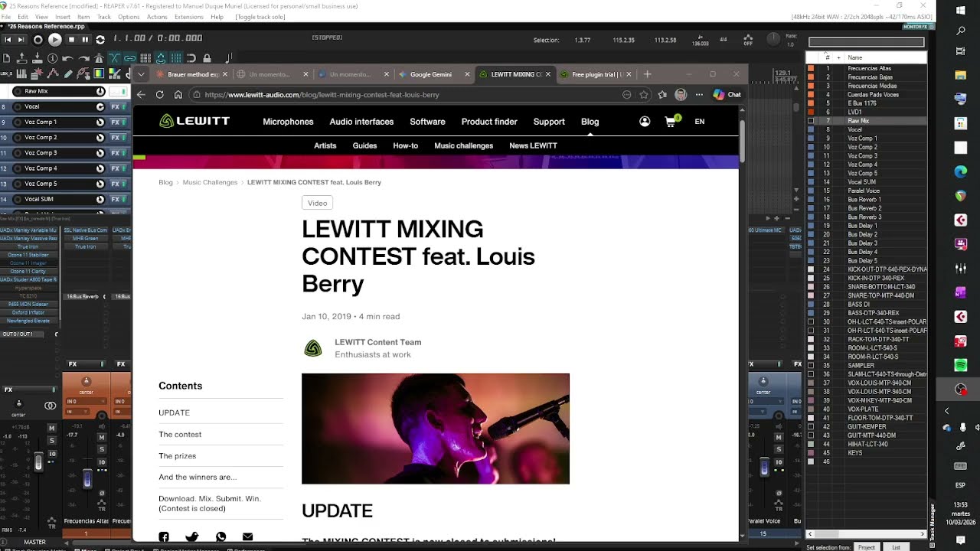Open a new browser tab with plus

[x=647, y=74]
